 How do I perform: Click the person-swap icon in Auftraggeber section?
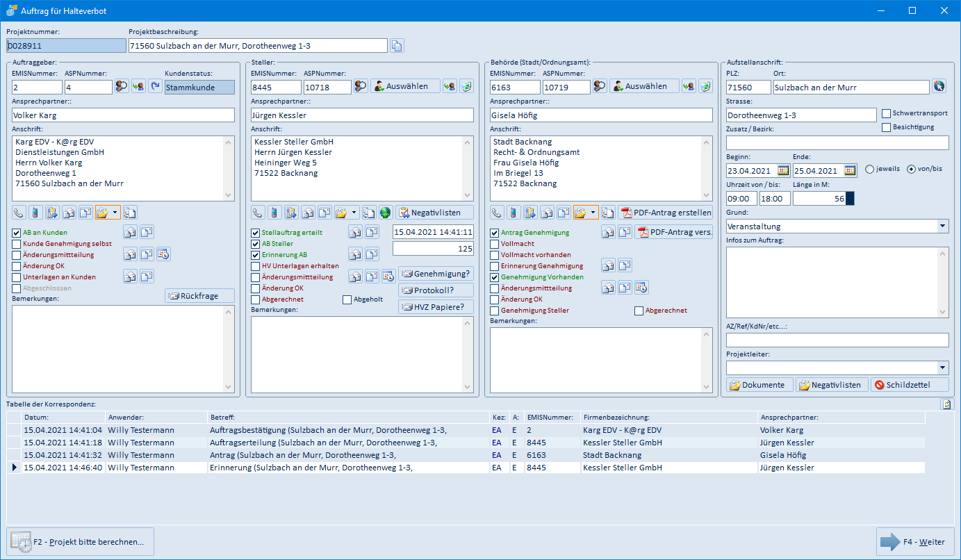click(x=139, y=86)
